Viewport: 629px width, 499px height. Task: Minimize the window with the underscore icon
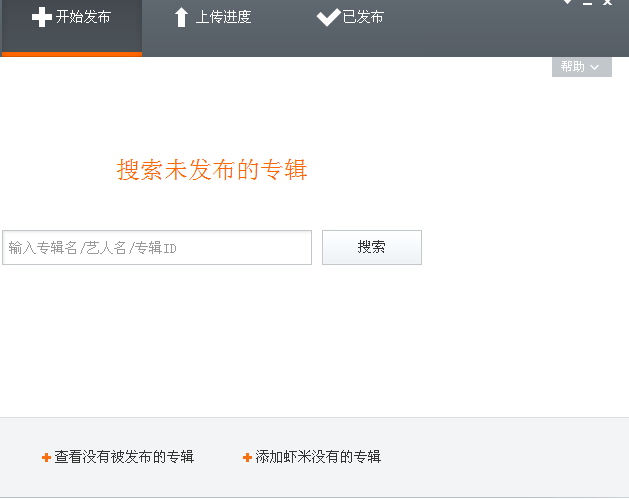tap(587, 4)
